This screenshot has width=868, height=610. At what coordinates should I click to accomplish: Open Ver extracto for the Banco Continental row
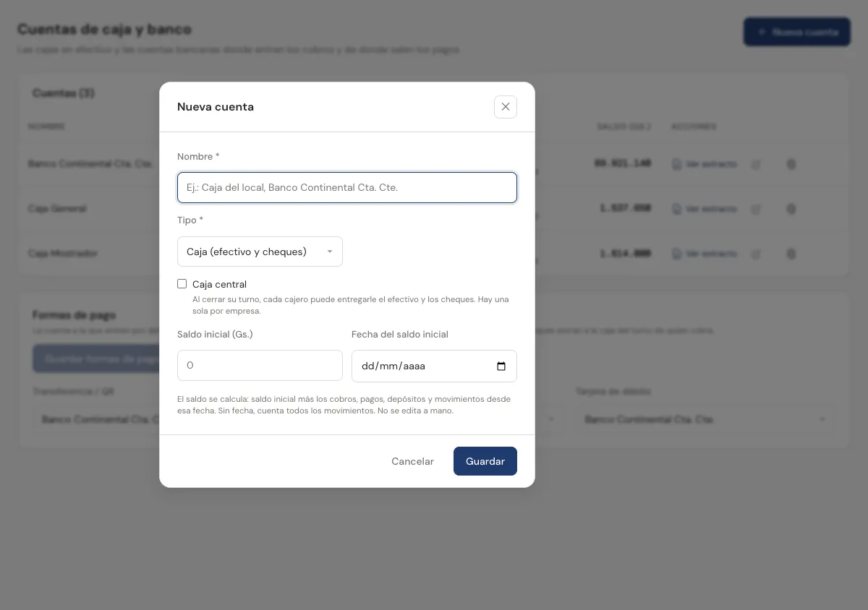click(705, 164)
